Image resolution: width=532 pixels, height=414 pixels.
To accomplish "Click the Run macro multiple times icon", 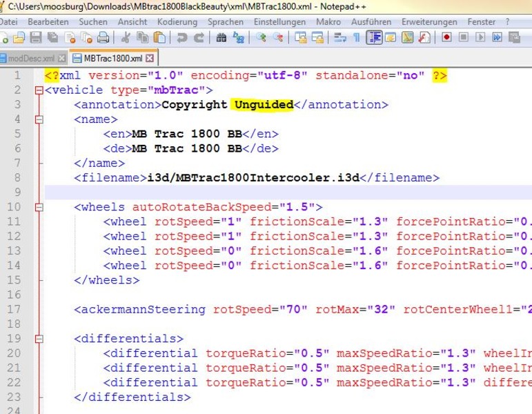I will click(x=497, y=37).
